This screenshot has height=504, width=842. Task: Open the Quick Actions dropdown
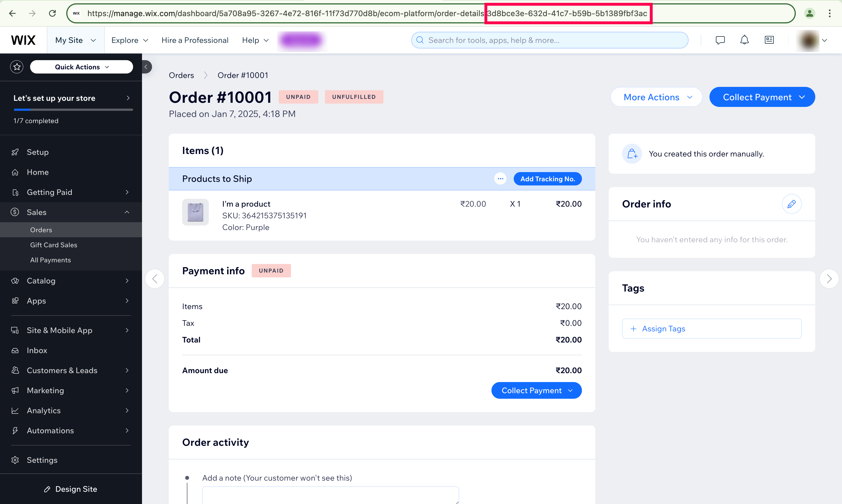coord(82,67)
